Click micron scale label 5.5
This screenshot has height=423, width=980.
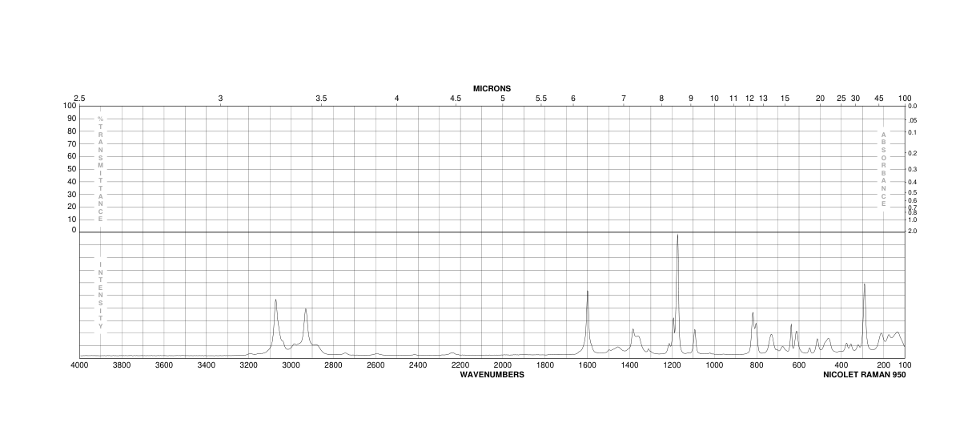pyautogui.click(x=541, y=99)
